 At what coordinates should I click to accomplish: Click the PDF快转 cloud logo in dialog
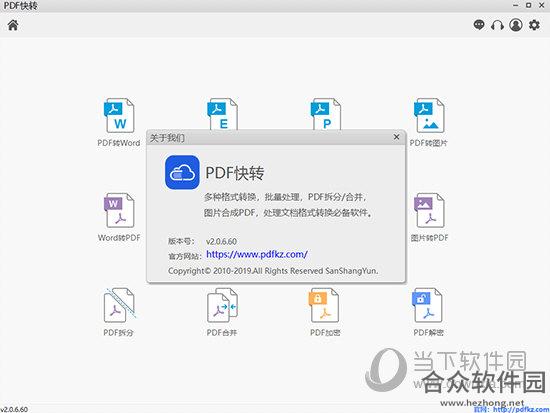coord(182,172)
